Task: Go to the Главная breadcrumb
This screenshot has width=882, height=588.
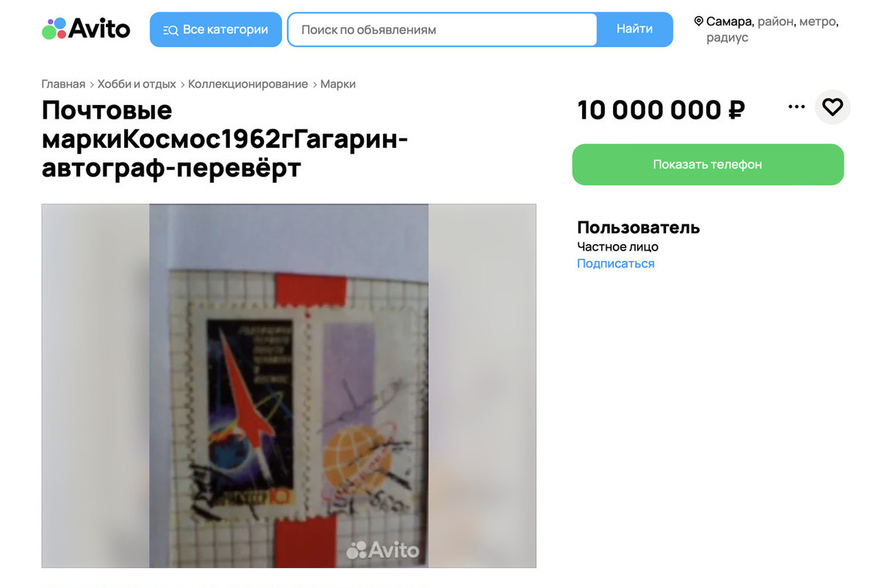Action: 63,84
